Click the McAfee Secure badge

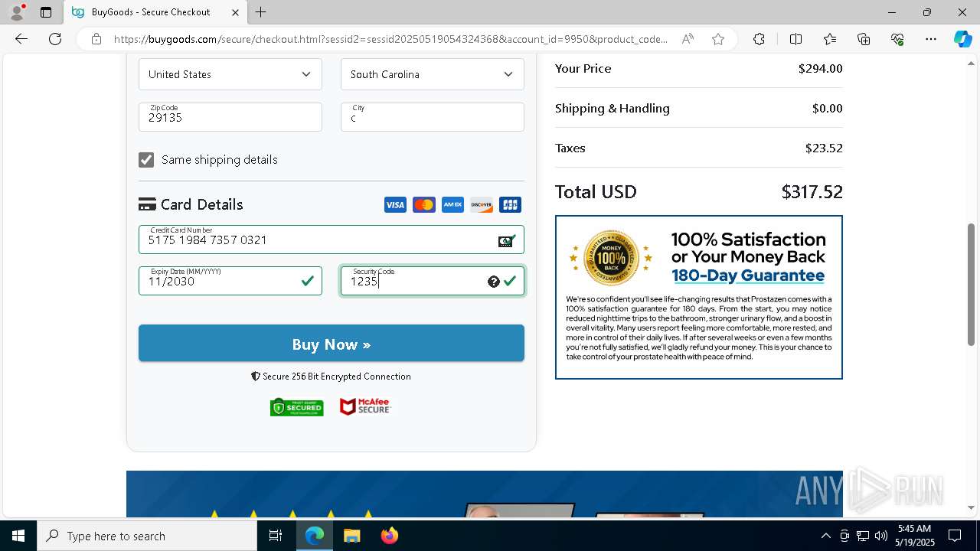click(365, 406)
